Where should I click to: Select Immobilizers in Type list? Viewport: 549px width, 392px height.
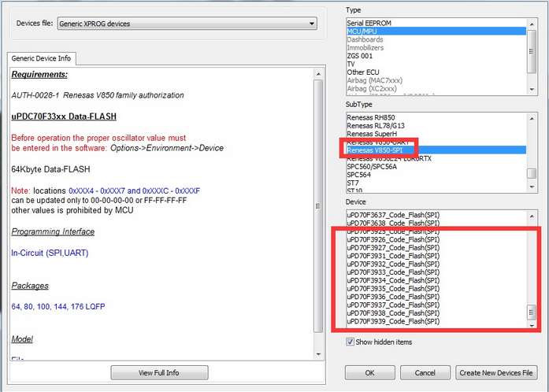[436, 47]
